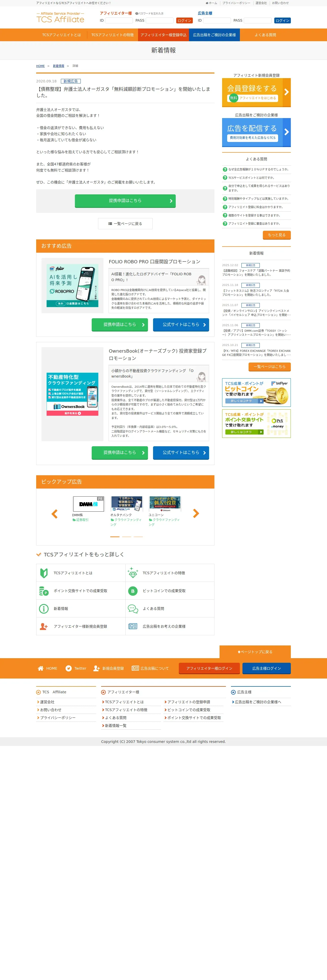Click the PeX ポイント交換サイト banner

[x=256, y=424]
